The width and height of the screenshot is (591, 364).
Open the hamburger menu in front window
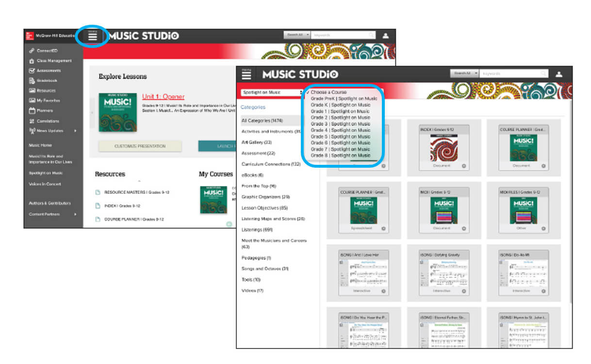point(246,75)
